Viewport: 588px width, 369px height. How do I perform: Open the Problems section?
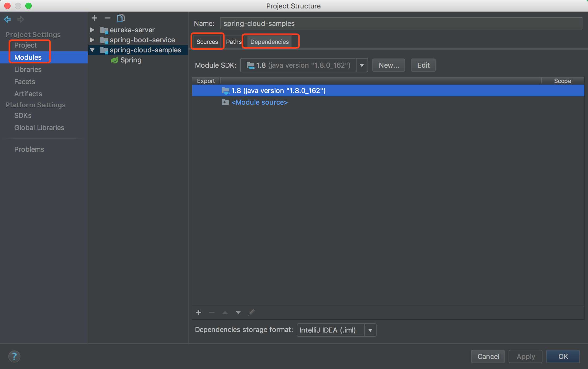click(29, 149)
